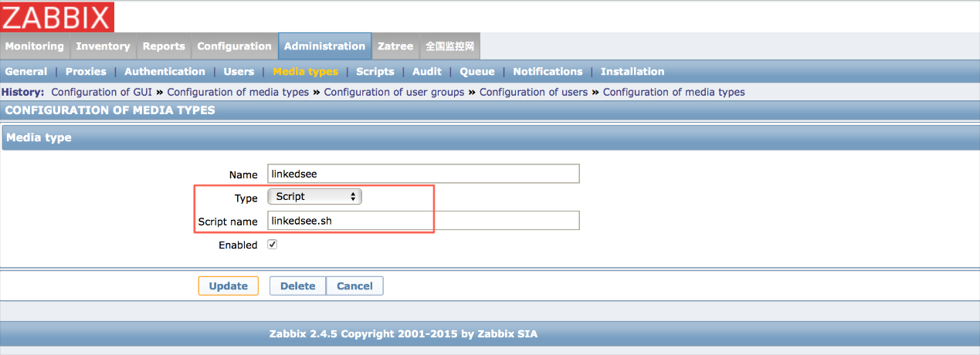
Task: Open the Inventory tab
Action: (103, 46)
